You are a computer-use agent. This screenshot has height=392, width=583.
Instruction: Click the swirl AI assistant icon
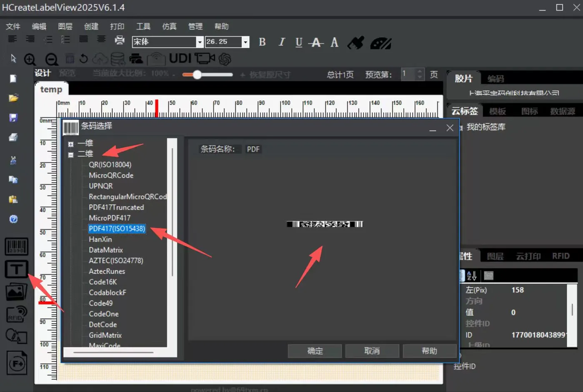click(225, 59)
